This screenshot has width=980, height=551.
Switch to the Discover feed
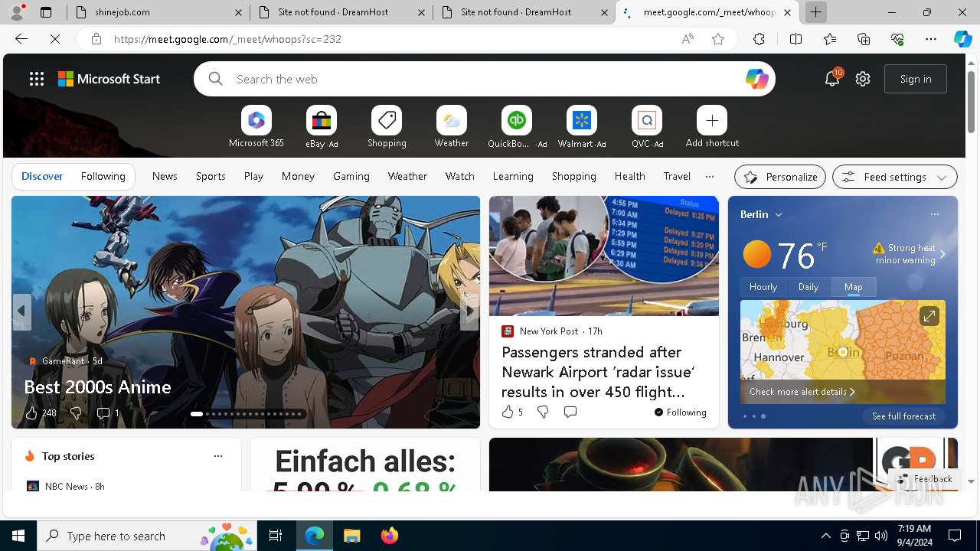click(42, 176)
